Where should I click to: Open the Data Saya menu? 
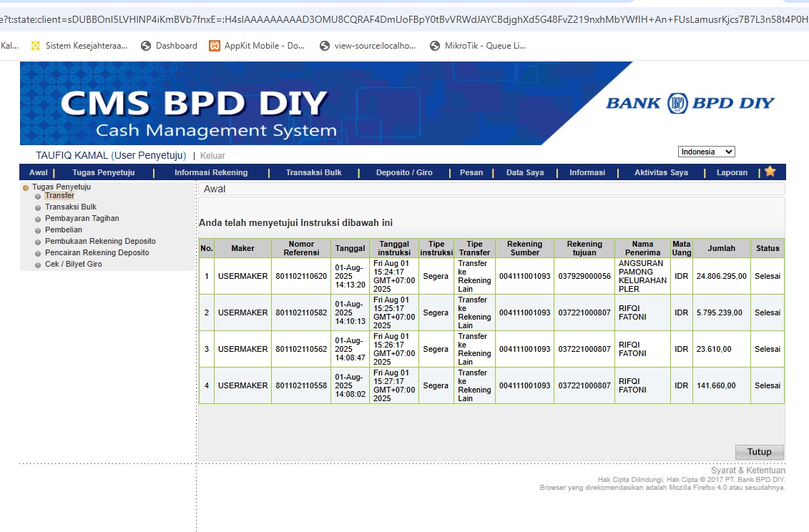coord(525,172)
